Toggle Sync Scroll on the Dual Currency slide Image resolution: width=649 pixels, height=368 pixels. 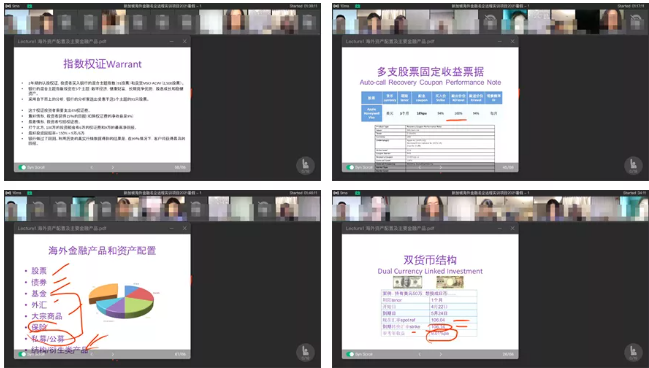[350, 354]
